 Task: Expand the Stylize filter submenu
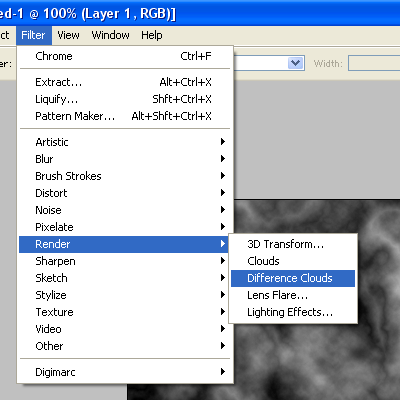point(125,295)
